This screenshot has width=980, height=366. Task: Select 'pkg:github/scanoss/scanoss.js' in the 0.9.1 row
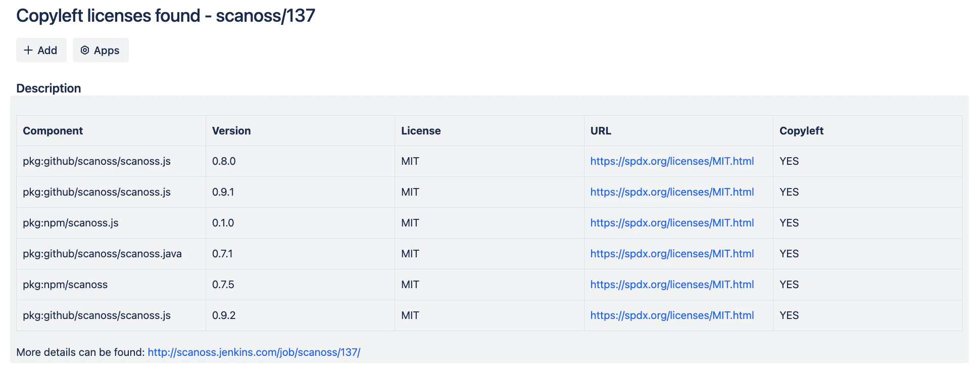(x=96, y=192)
